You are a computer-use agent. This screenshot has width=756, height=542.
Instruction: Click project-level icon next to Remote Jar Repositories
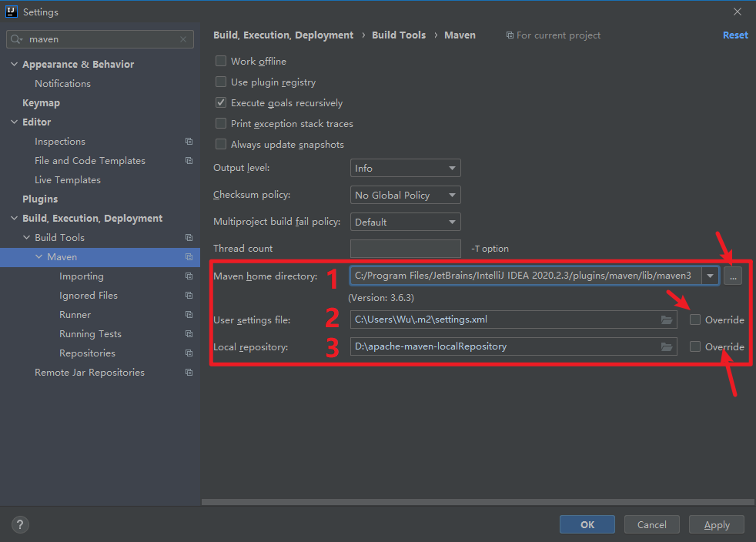(x=189, y=373)
